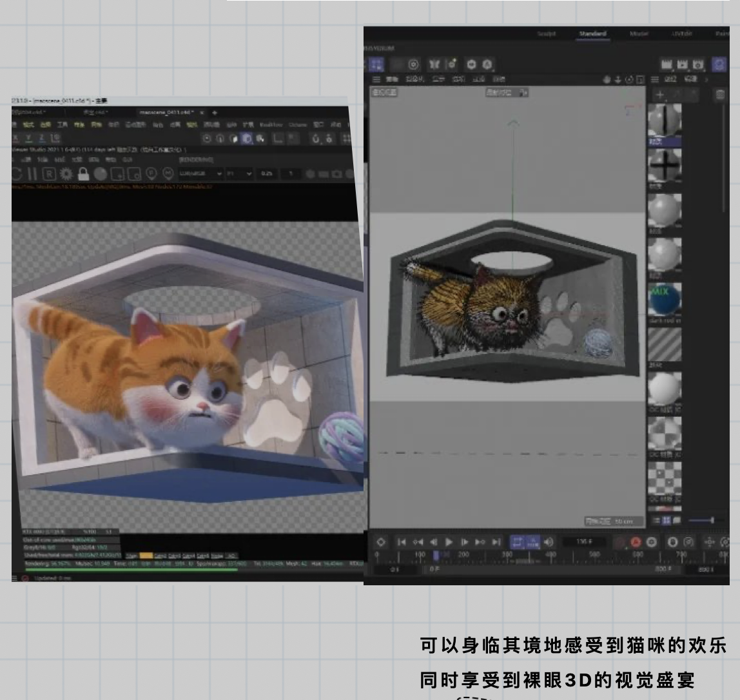Select the macscene_0411.c4d document tab
Viewport: 740px width, 700px height.
(x=166, y=112)
